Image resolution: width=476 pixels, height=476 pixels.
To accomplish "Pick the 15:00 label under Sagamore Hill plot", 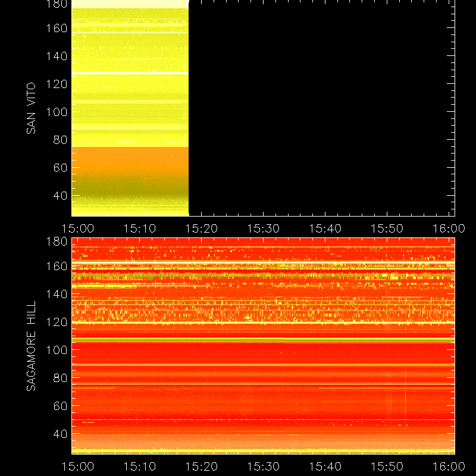I will tap(78, 466).
